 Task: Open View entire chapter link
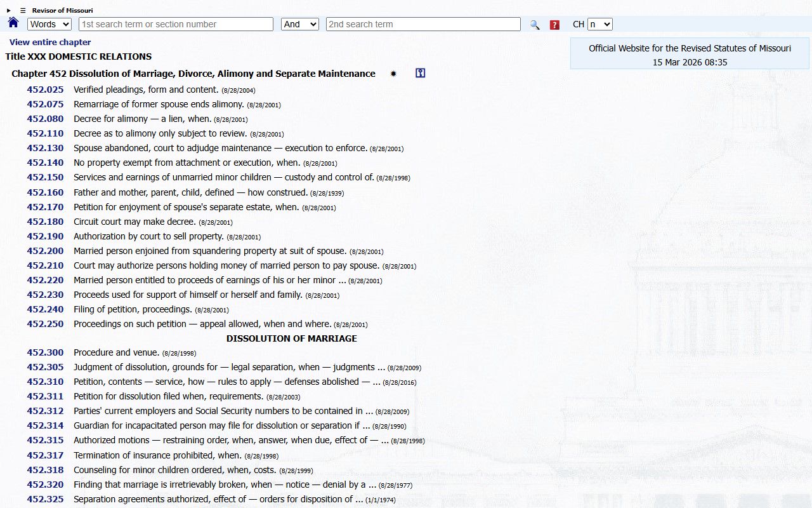point(50,42)
